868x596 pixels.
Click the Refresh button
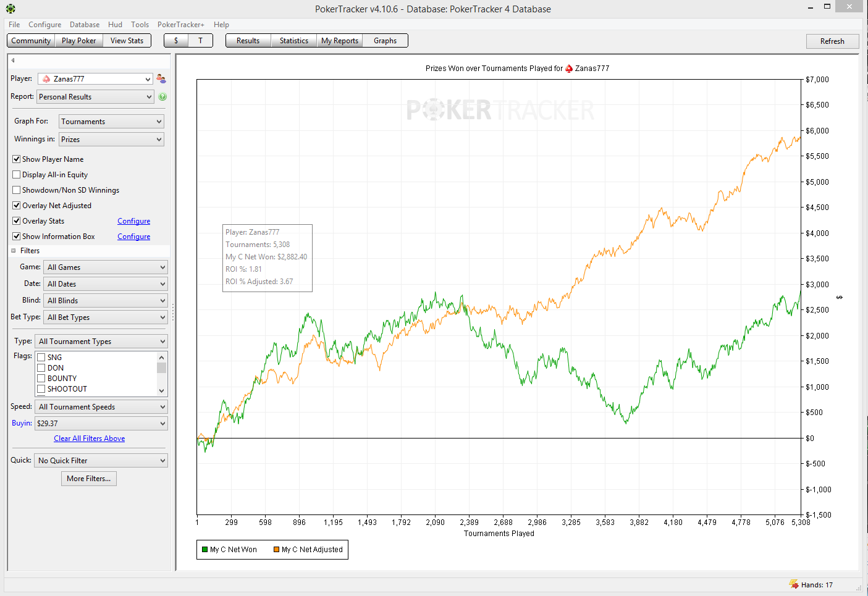(832, 41)
